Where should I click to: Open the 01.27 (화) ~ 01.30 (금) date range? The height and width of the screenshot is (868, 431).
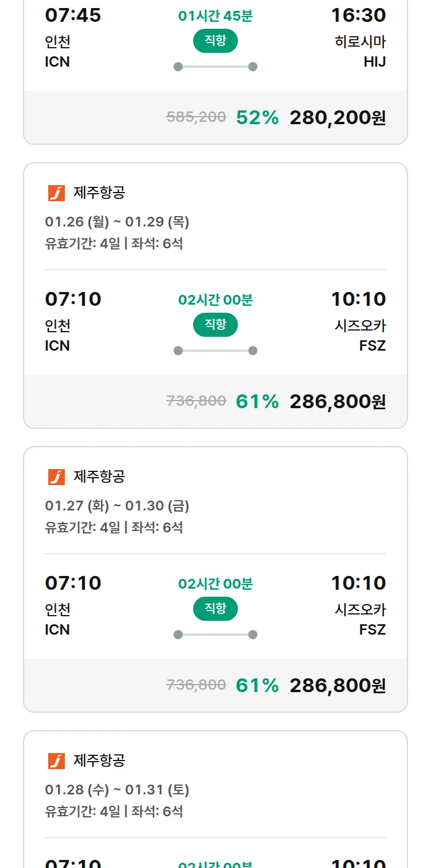(117, 506)
